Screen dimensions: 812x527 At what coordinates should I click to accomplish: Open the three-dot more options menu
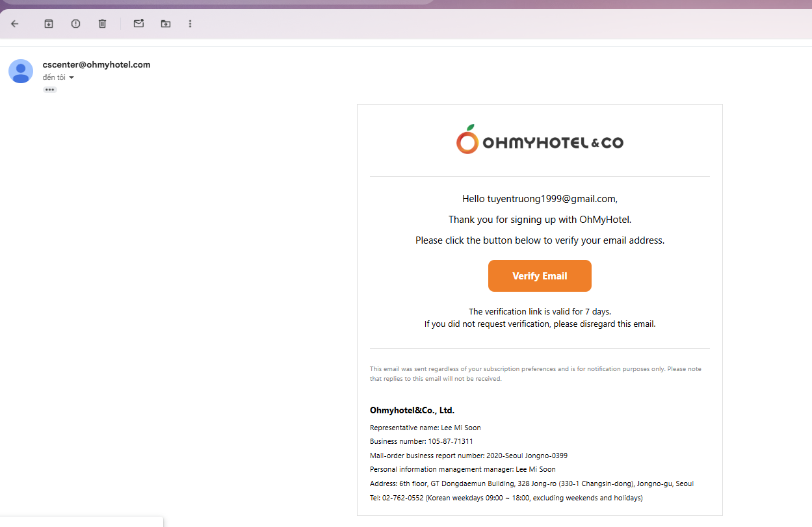point(190,24)
